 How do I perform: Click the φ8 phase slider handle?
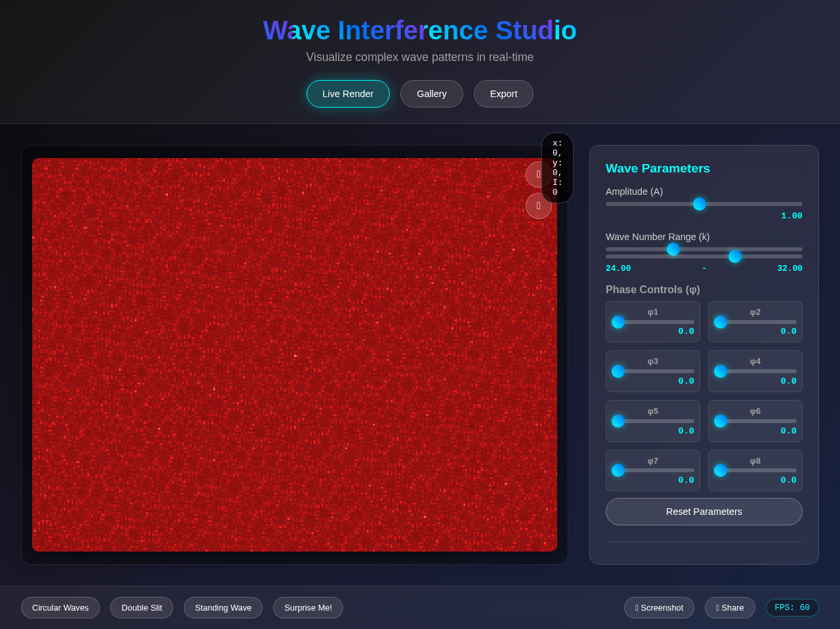[x=721, y=470]
